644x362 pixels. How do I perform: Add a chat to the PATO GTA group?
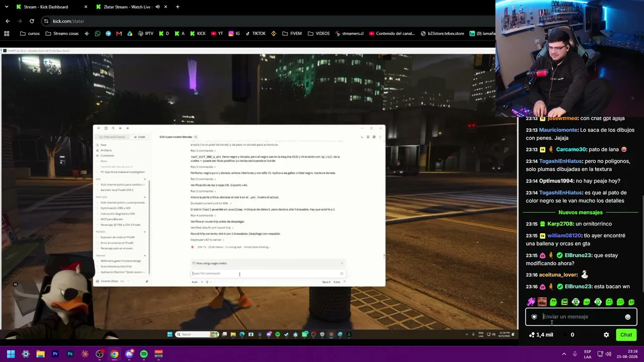pos(145,197)
